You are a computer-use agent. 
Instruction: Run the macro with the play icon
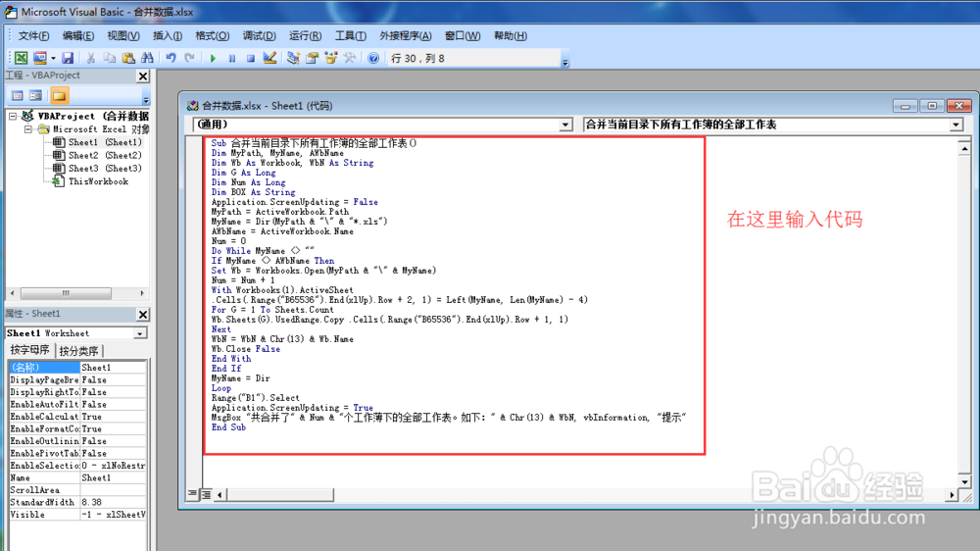point(213,58)
